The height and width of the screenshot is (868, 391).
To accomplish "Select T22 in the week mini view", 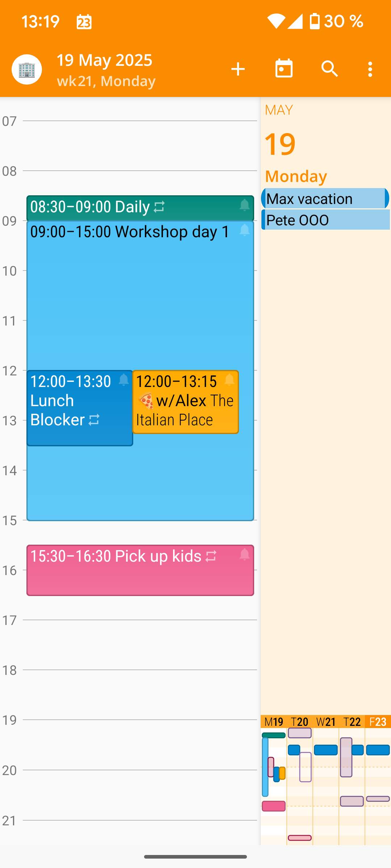I will pyautogui.click(x=352, y=722).
